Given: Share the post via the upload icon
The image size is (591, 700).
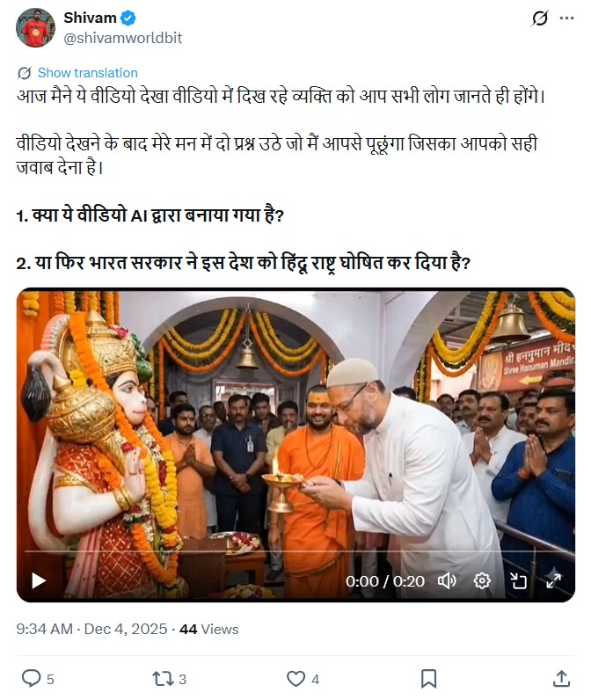Looking at the screenshot, I should click(561, 679).
